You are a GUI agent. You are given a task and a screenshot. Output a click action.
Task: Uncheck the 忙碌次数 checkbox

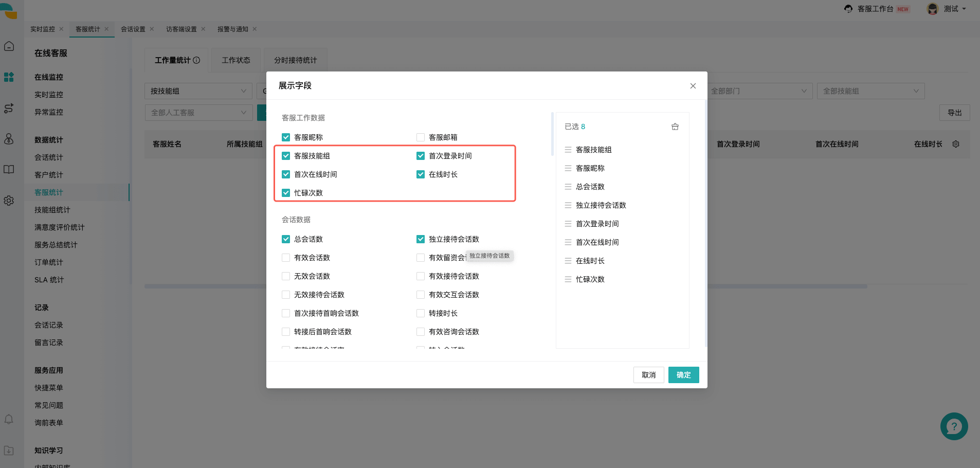point(286,193)
